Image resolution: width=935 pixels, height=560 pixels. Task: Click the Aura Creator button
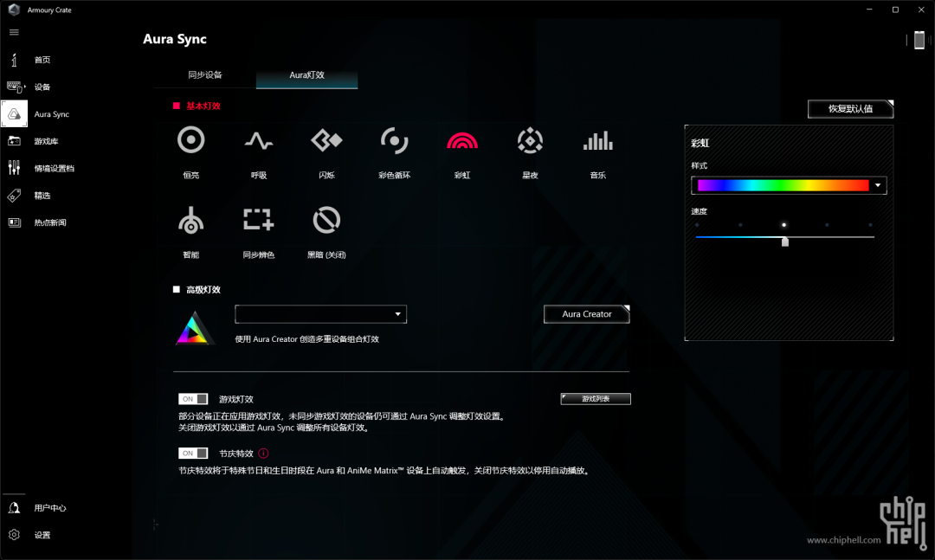[587, 314]
